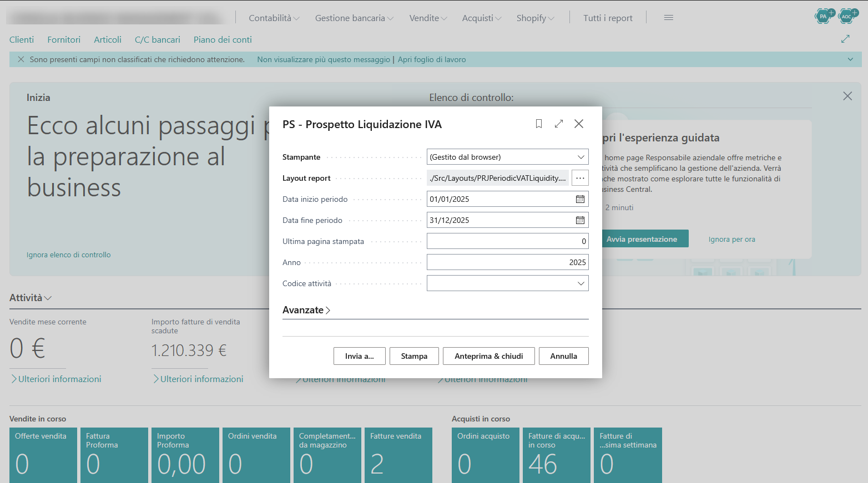Open calendar for Data inizio periodo
This screenshot has height=483, width=868.
(580, 199)
